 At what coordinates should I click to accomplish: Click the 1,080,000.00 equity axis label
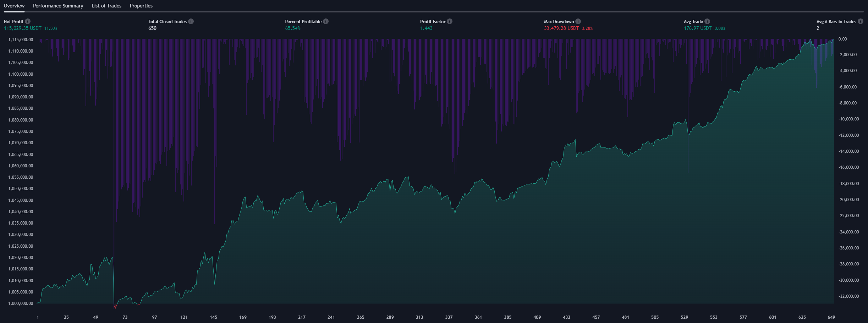[21, 120]
